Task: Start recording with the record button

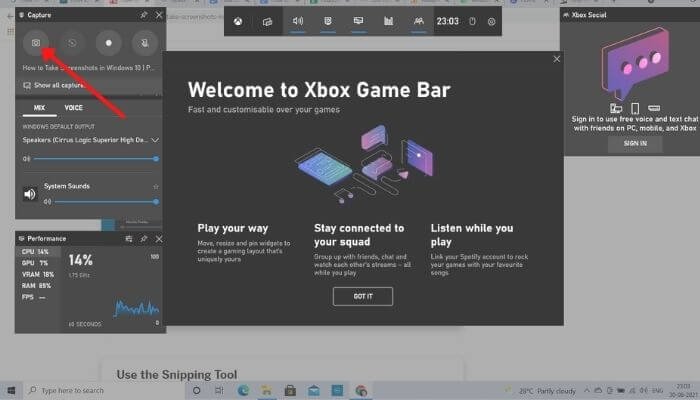Action: (108, 43)
